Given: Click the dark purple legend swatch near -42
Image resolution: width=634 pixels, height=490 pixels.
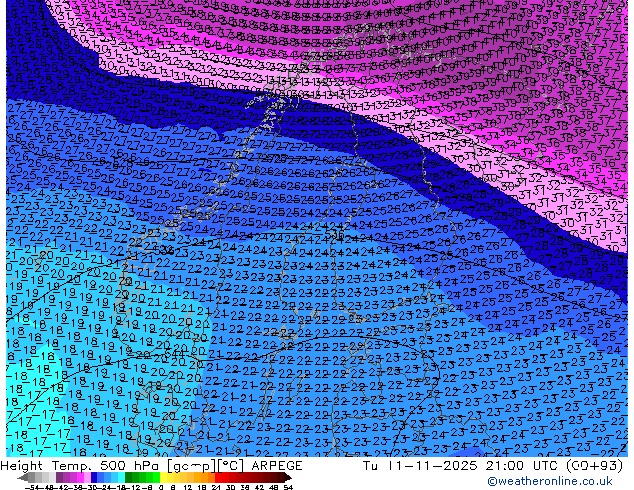Looking at the screenshot, I should click(59, 477).
